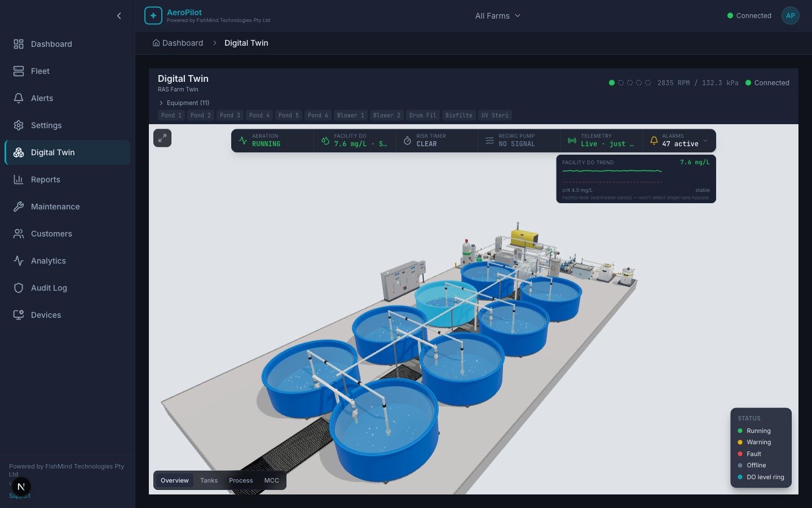This screenshot has height=508, width=812.
Task: Select the Pond 4 equipment chip
Action: [x=259, y=115]
